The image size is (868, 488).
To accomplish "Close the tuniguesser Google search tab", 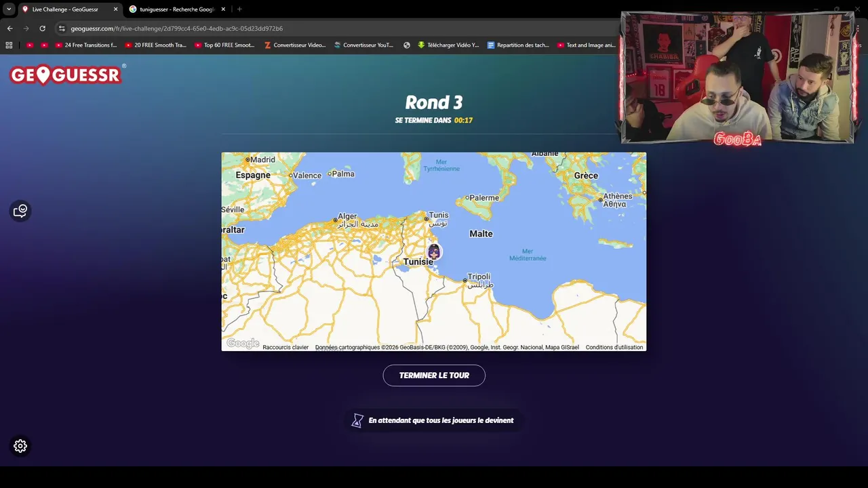I will point(223,9).
